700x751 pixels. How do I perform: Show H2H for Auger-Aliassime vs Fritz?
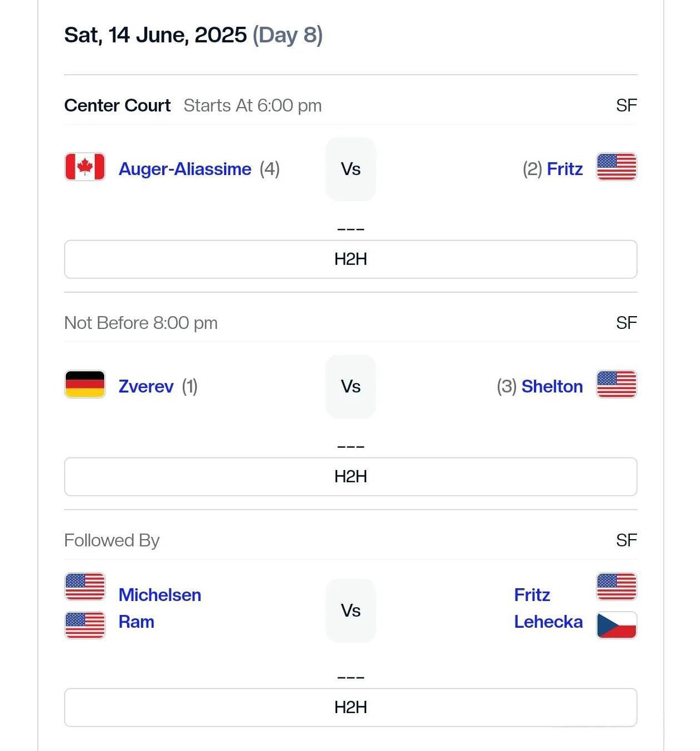[351, 259]
